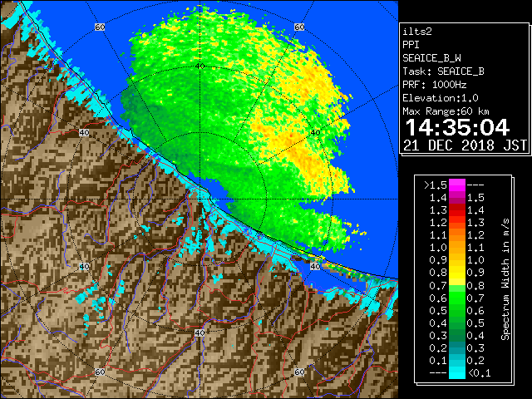
Task: Pick the cyan swatch for <0.1 m/s
Action: tap(456, 372)
